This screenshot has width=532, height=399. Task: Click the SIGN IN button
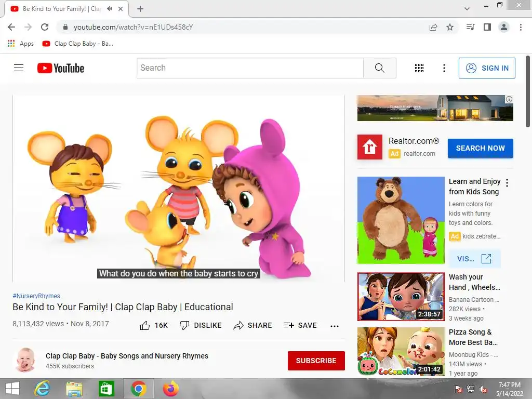[x=487, y=68]
